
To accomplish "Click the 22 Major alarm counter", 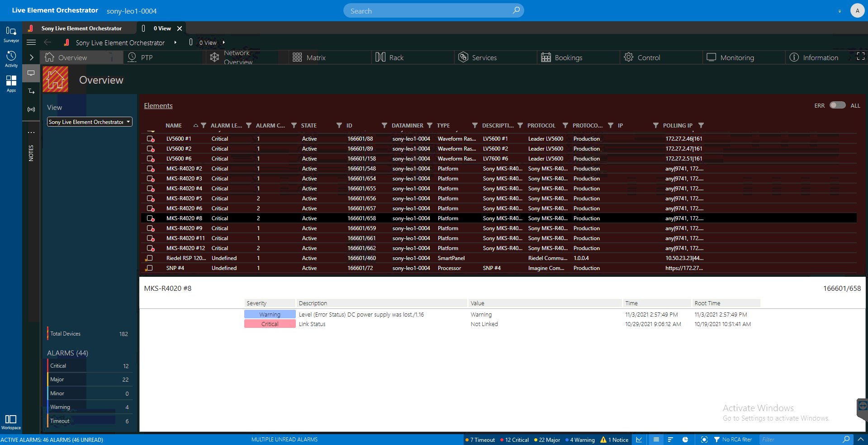I will 547,440.
